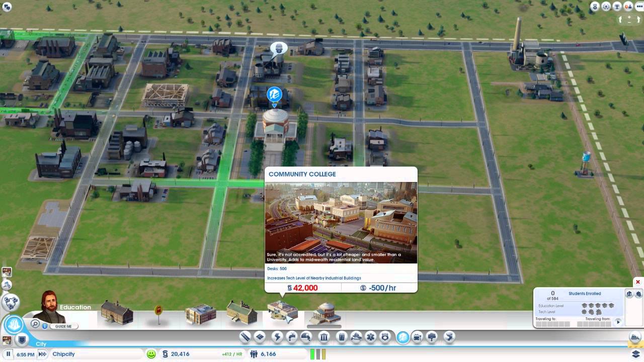644x362 pixels.
Task: Click the exit icon in top-left corner
Action: click(7, 7)
